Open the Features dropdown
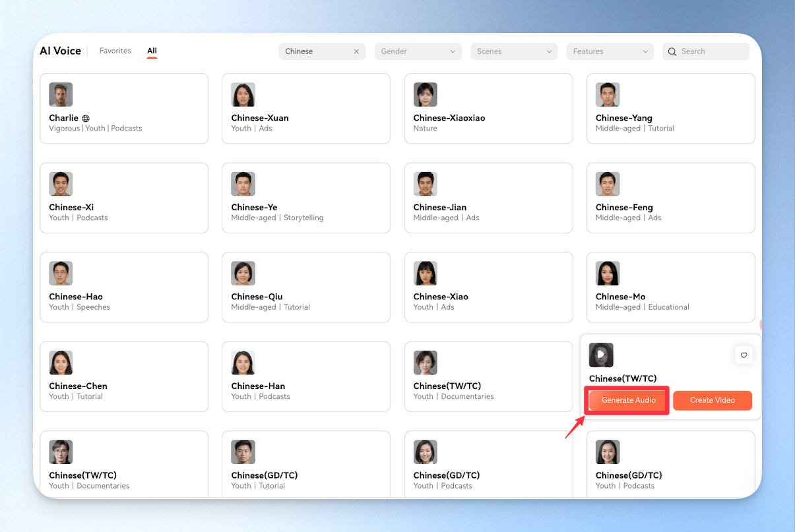Viewport: 795px width, 532px height. click(610, 51)
